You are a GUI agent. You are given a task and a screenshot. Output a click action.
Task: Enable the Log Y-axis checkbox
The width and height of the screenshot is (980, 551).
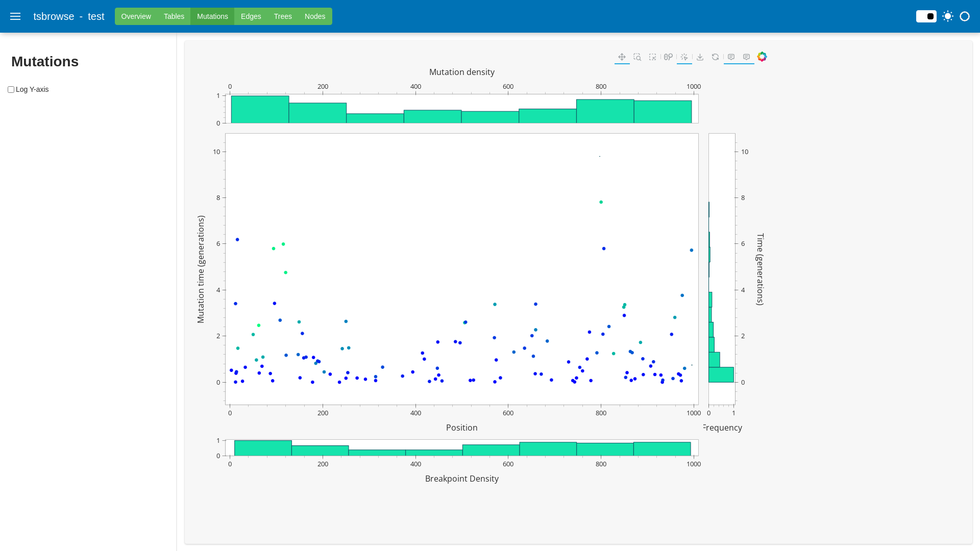(x=11, y=90)
